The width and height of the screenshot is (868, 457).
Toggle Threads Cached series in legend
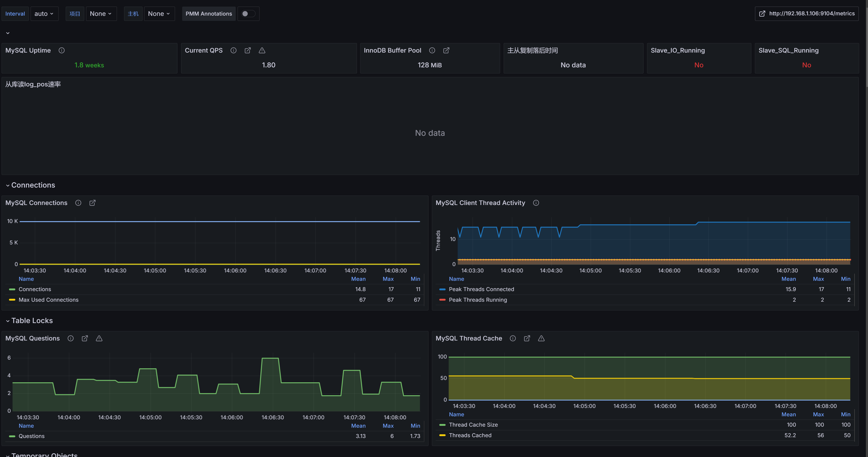pyautogui.click(x=470, y=435)
